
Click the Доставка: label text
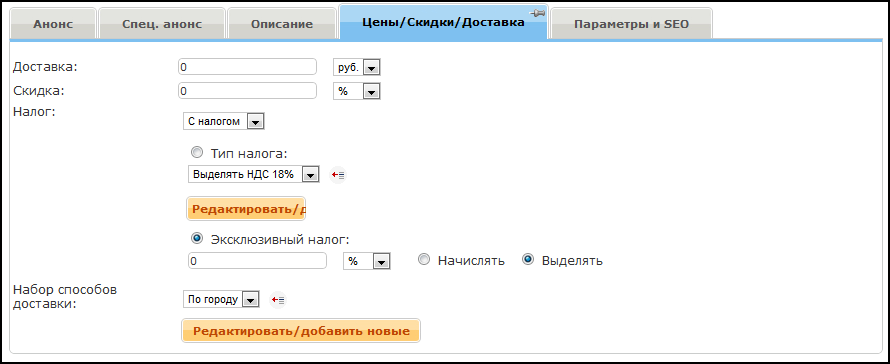pyautogui.click(x=45, y=66)
